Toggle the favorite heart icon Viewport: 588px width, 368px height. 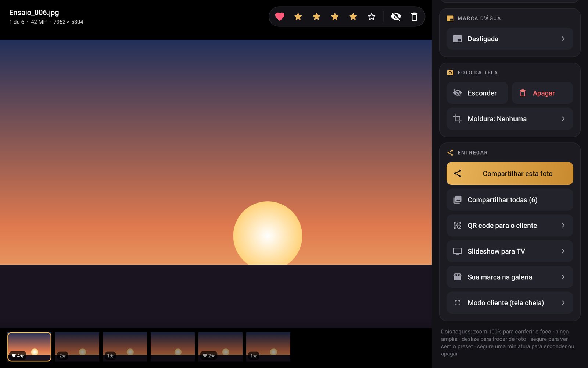(x=280, y=17)
